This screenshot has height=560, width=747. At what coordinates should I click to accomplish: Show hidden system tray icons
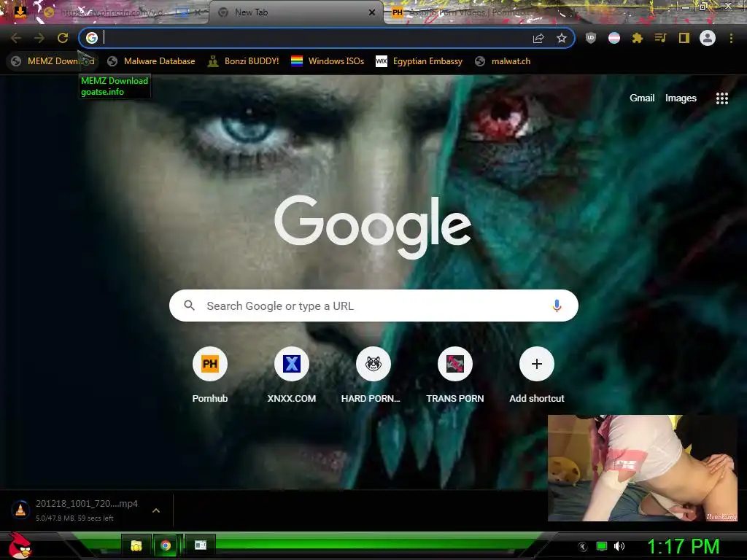click(583, 547)
